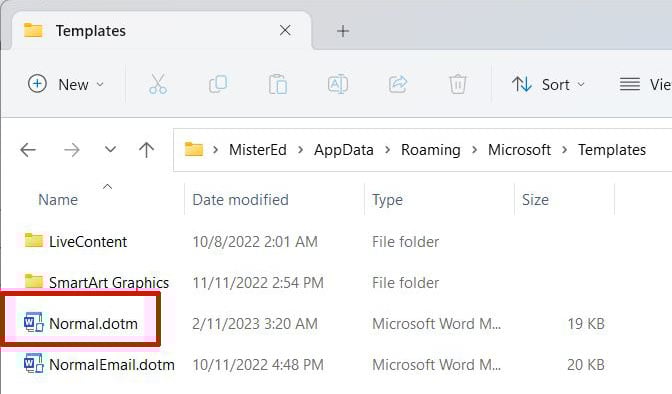Open the View layout menu
This screenshot has width=672, height=394.
click(x=645, y=84)
